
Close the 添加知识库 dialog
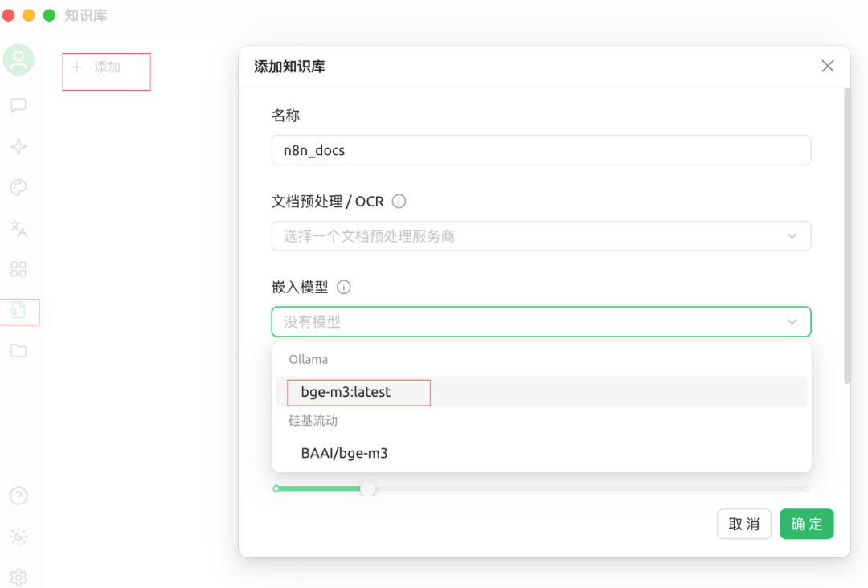tap(828, 67)
